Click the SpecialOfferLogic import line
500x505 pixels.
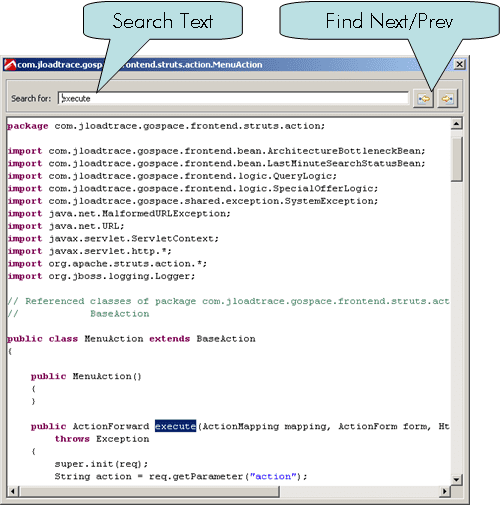pyautogui.click(x=193, y=188)
